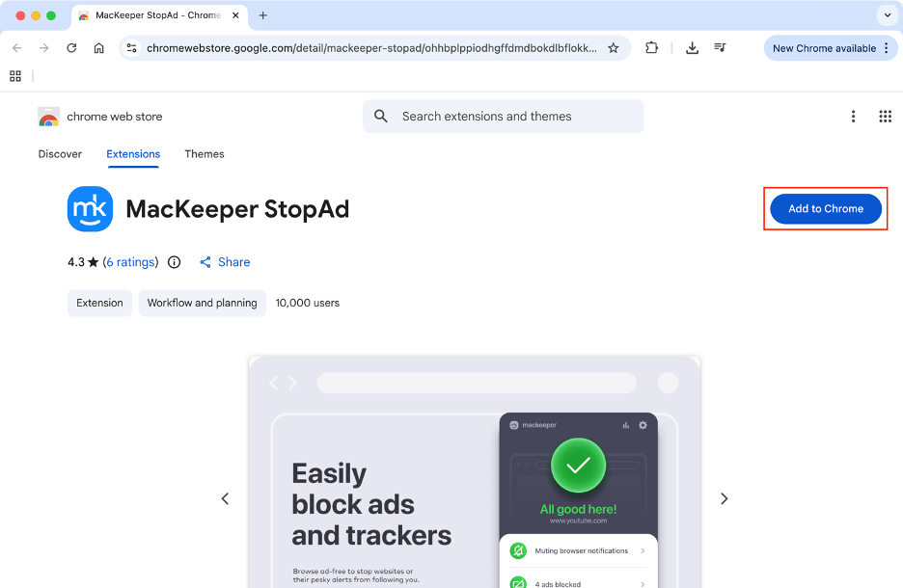
Task: Click the right carousel arrow
Action: (x=724, y=498)
